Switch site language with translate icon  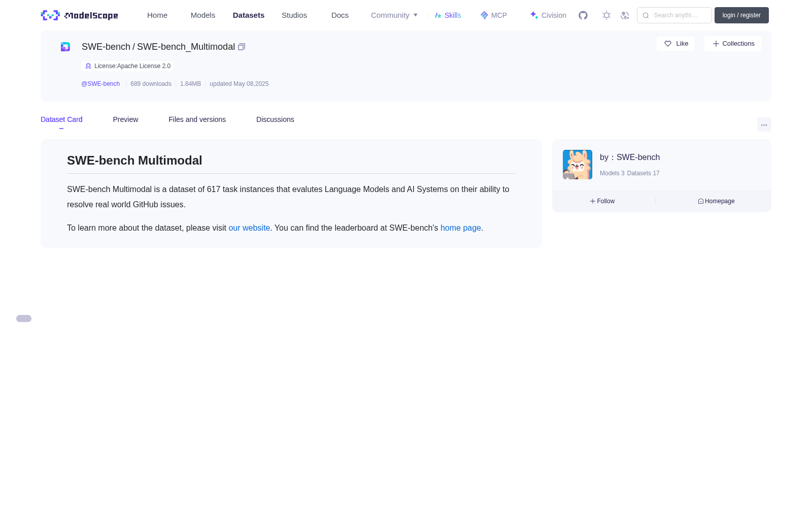(x=625, y=15)
